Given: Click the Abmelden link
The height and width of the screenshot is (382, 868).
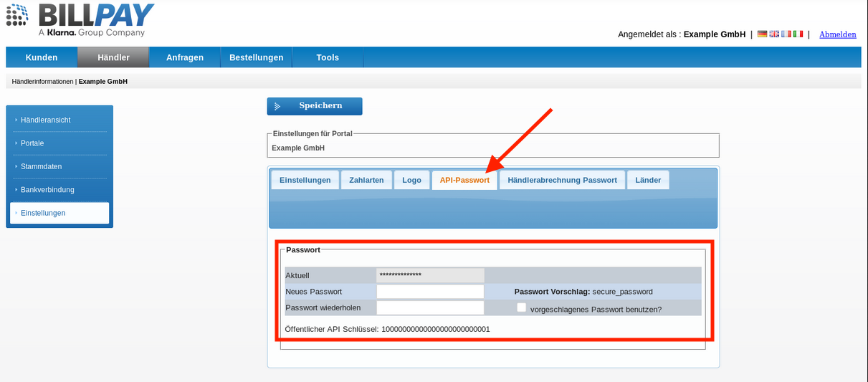Looking at the screenshot, I should click(837, 34).
